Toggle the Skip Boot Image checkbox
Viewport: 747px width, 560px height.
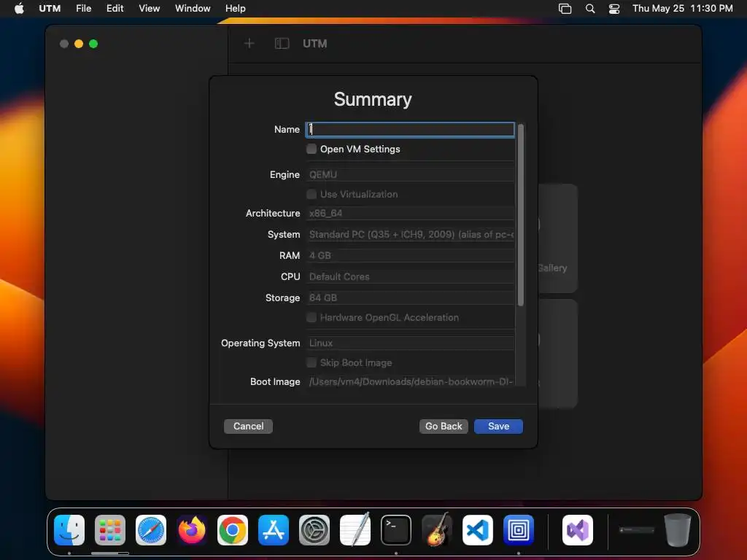click(x=311, y=362)
